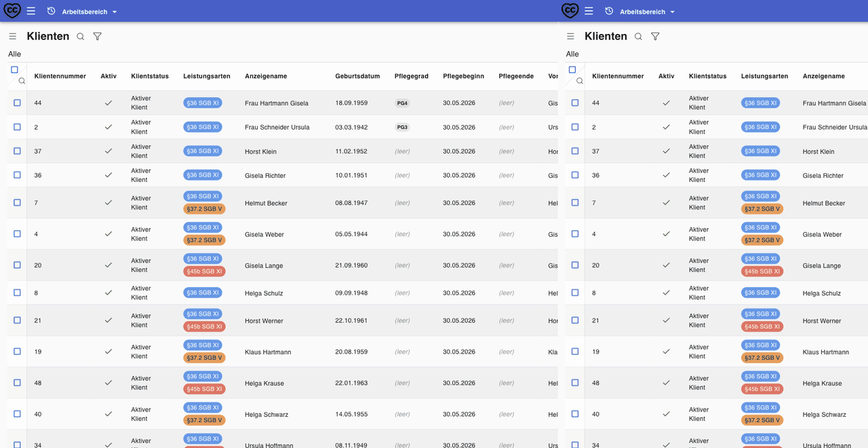The image size is (868, 448).
Task: Check the row box for client 19 in right window
Action: 575,352
